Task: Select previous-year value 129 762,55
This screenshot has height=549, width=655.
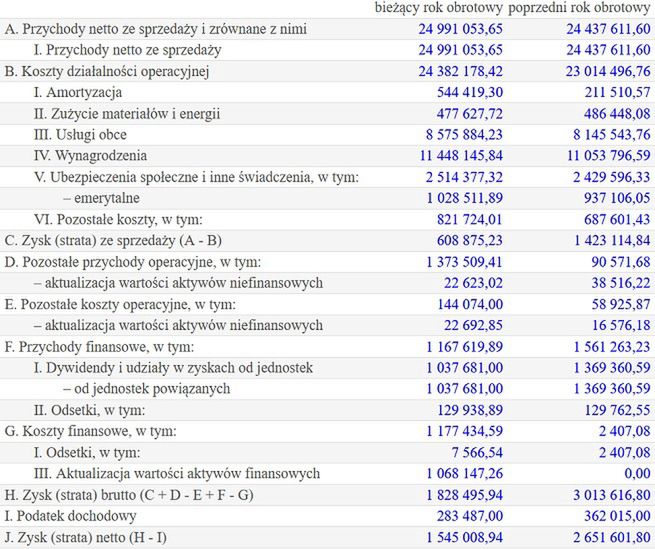Action: pos(617,410)
